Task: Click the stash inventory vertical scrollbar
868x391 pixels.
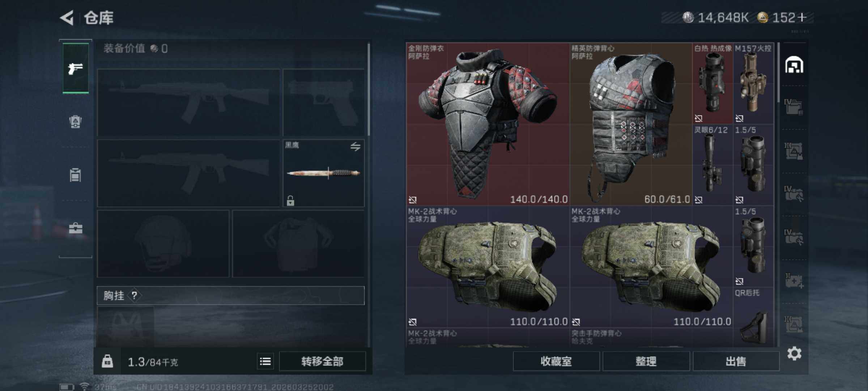Action: tap(778, 72)
